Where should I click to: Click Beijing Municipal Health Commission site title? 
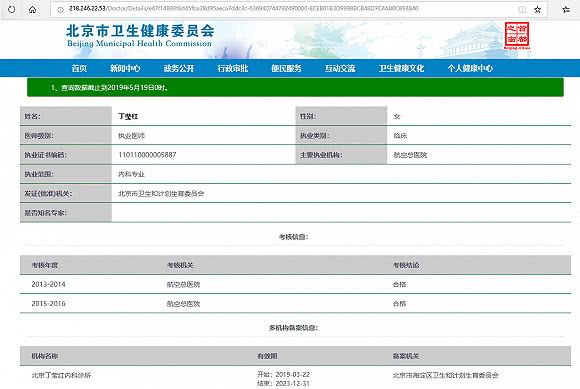pos(140,36)
